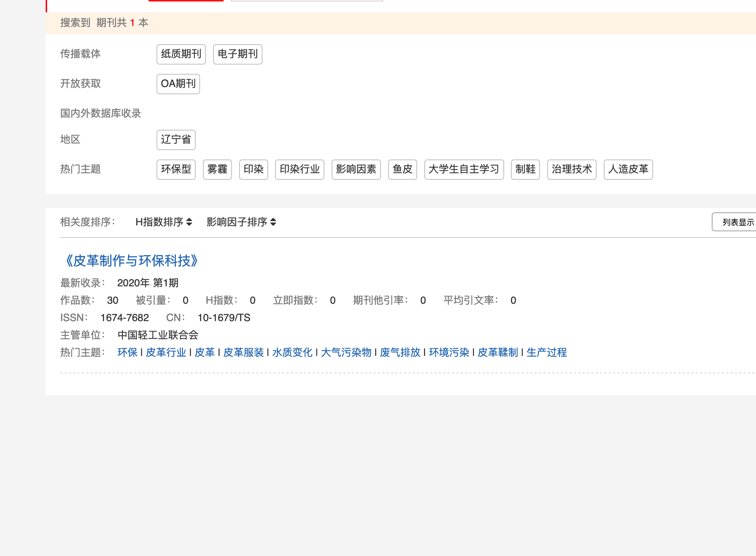This screenshot has width=756, height=556.
Task: Click the CN value 10-1679/TS
Action: pyautogui.click(x=224, y=318)
